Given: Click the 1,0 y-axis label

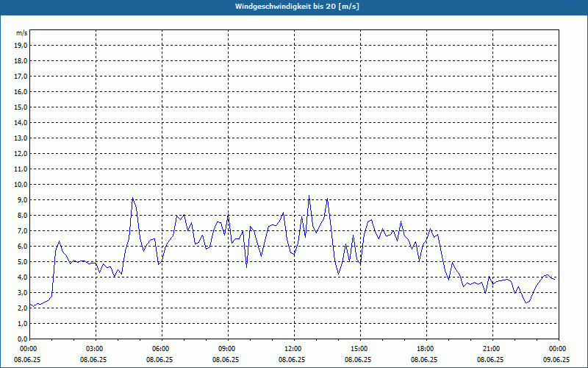Looking at the screenshot, I should point(23,324).
